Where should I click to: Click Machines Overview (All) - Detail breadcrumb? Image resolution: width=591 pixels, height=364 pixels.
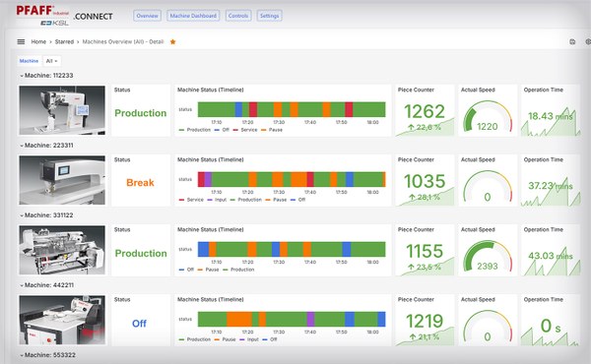tap(123, 41)
